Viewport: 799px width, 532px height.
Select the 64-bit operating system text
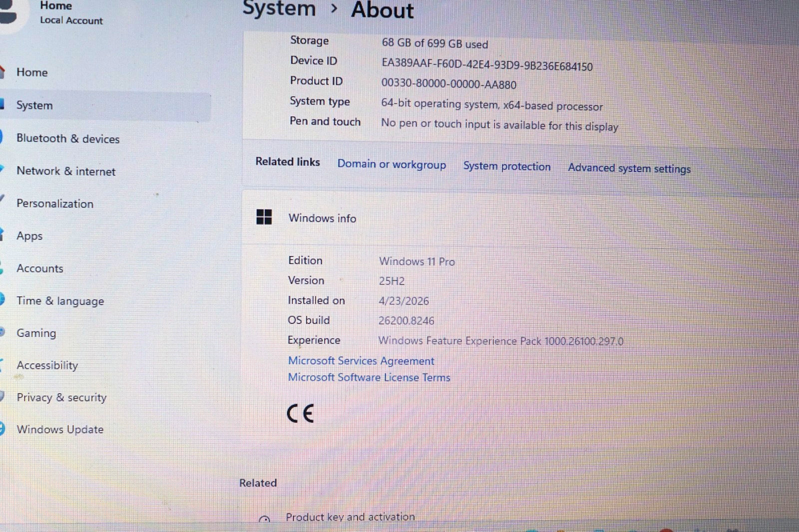point(492,105)
